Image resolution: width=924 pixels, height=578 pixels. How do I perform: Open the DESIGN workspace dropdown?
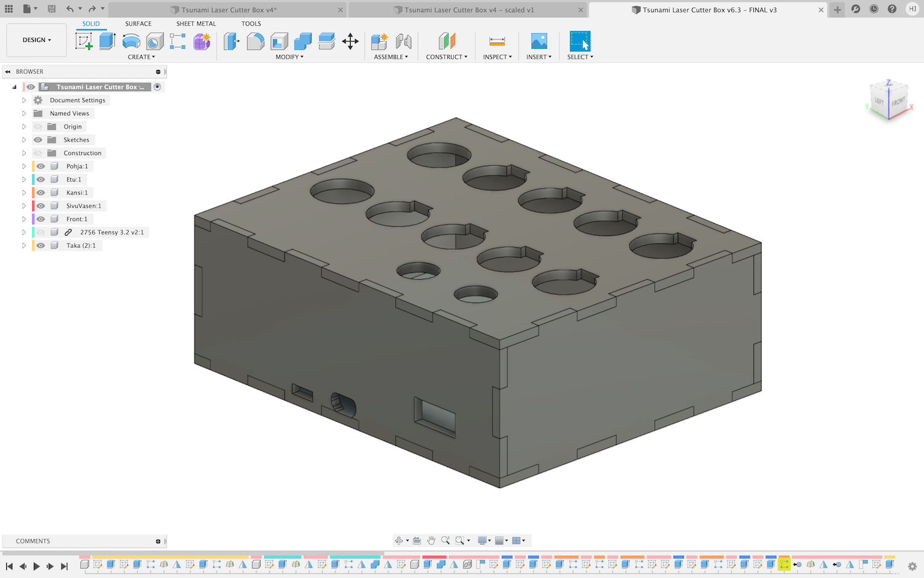click(x=36, y=40)
